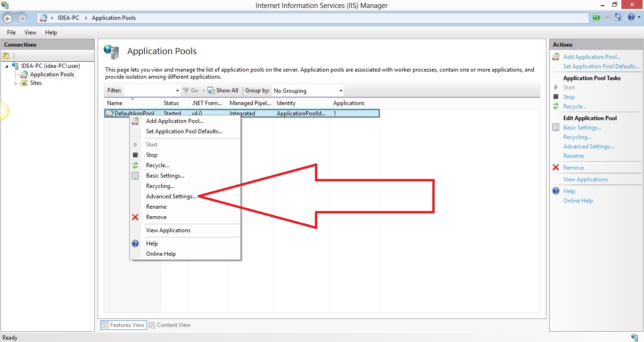Open the Create New Connection folder icon
The height and width of the screenshot is (342, 644).
click(x=5, y=56)
